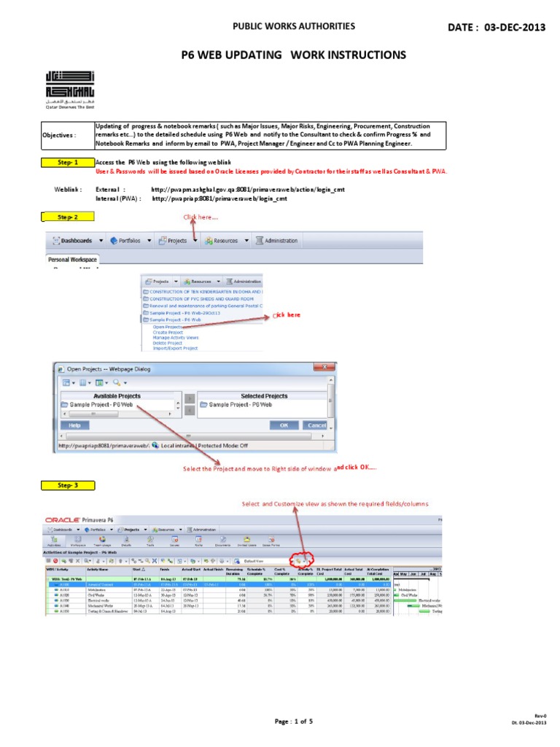The image size is (560, 747).
Task: Click the columns icon in Open Projects dialog toolbar
Action: click(83, 383)
